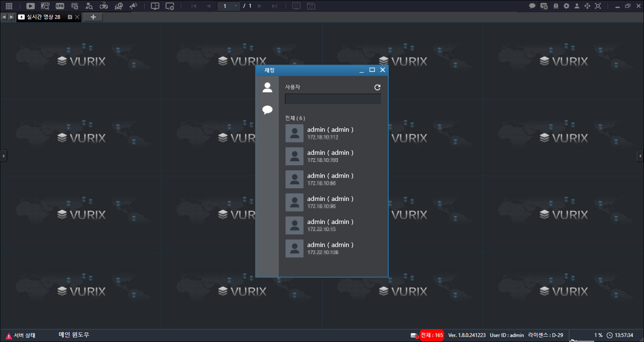Screen dimensions: 644x342
Task: Click the 메인 윈도우 label
Action: coord(74,335)
